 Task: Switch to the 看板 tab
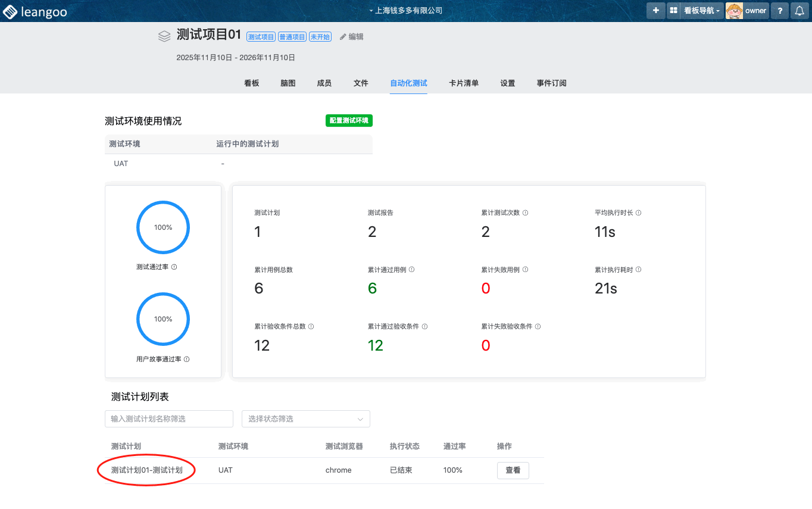(251, 83)
